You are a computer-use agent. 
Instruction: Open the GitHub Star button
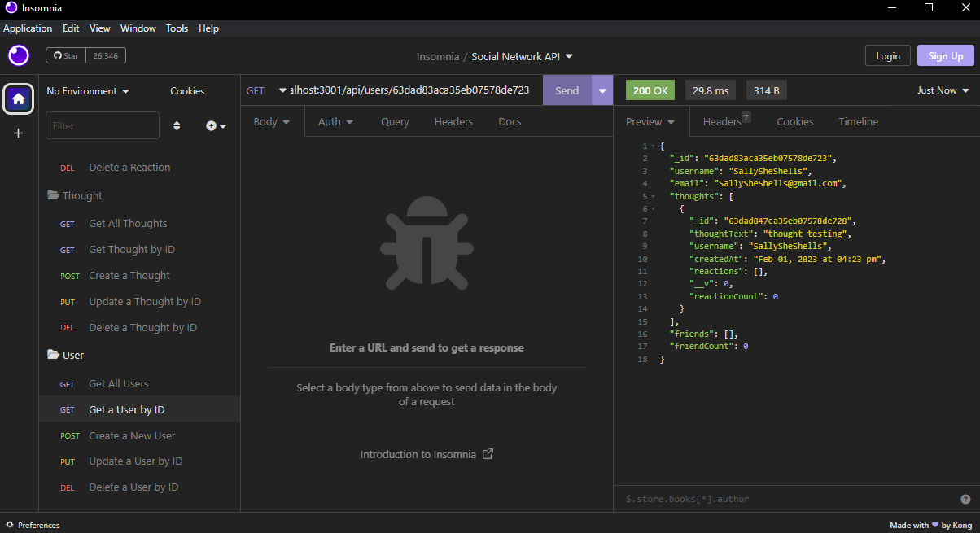click(x=66, y=56)
